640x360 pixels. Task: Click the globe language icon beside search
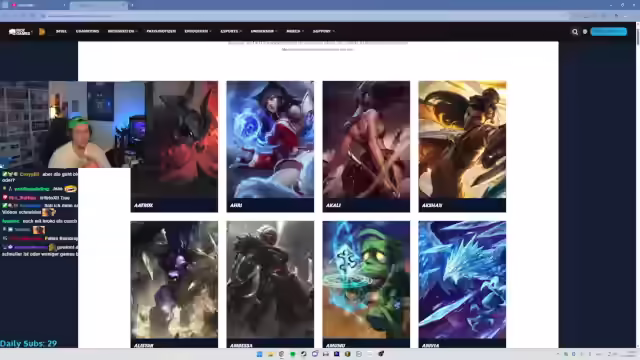585,31
